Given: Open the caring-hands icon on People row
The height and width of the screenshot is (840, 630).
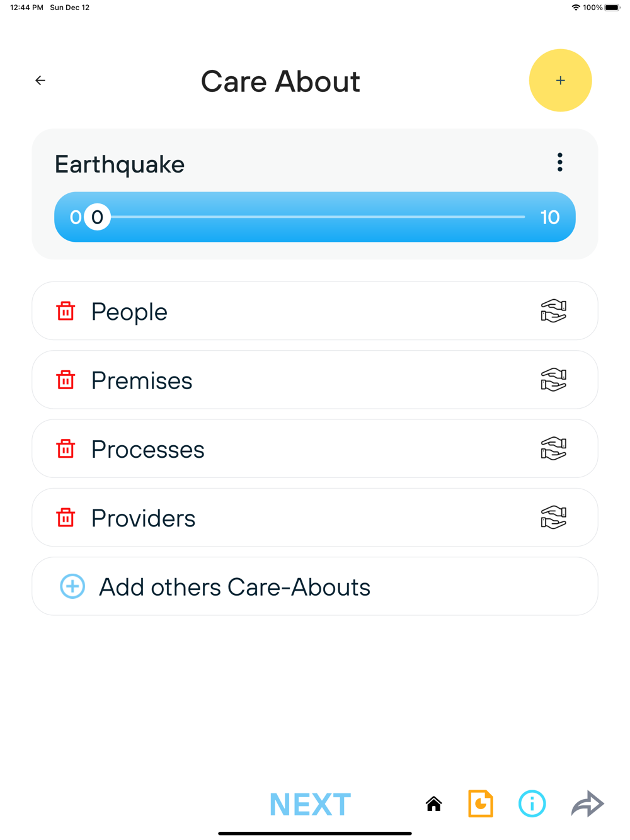Looking at the screenshot, I should (x=553, y=311).
